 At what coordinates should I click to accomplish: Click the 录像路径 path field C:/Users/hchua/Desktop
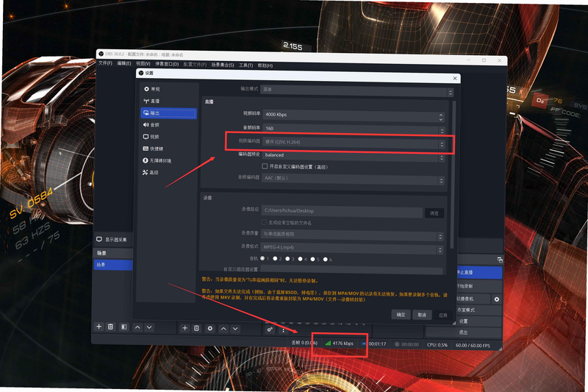[x=342, y=211]
